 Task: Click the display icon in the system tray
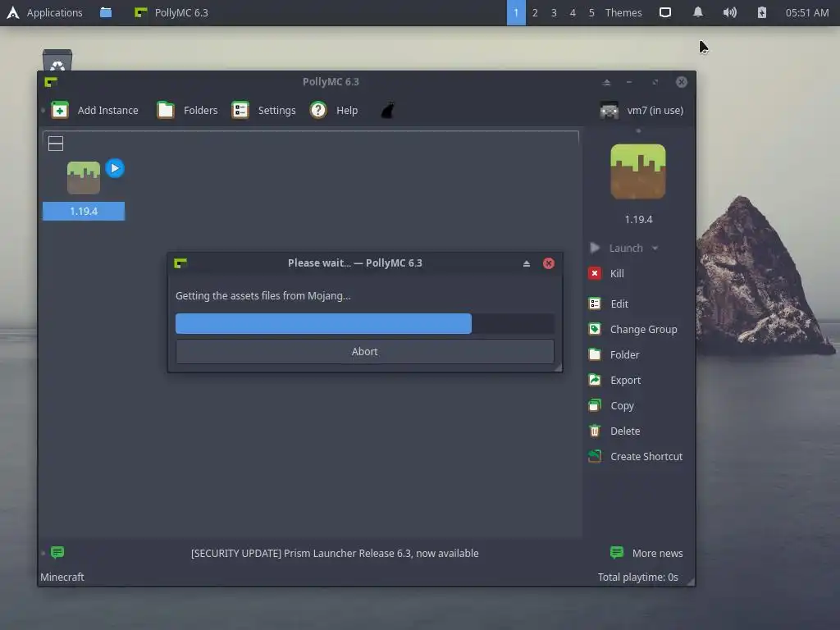[x=664, y=12]
